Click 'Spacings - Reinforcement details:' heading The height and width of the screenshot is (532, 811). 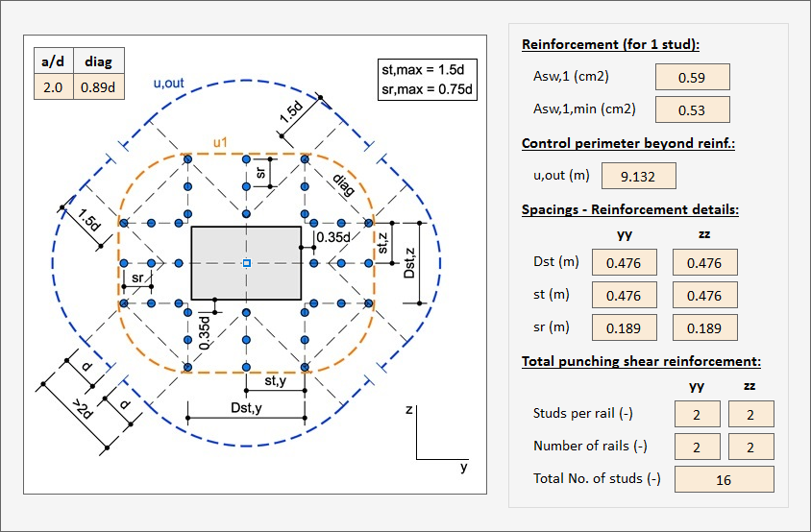click(630, 209)
